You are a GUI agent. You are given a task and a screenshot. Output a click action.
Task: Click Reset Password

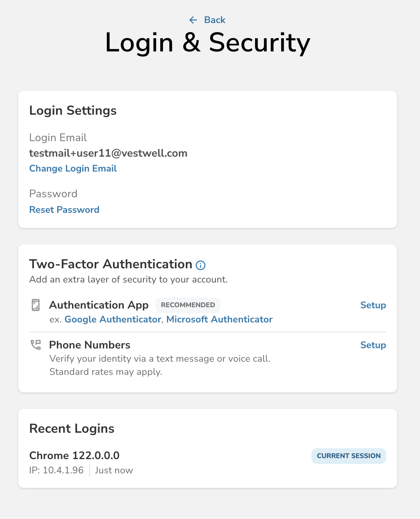[64, 210]
